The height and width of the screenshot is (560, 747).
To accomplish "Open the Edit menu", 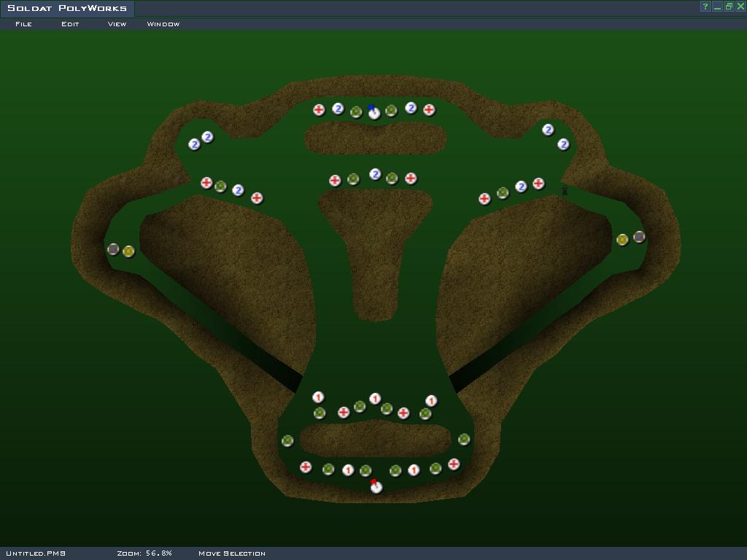I will [x=70, y=24].
